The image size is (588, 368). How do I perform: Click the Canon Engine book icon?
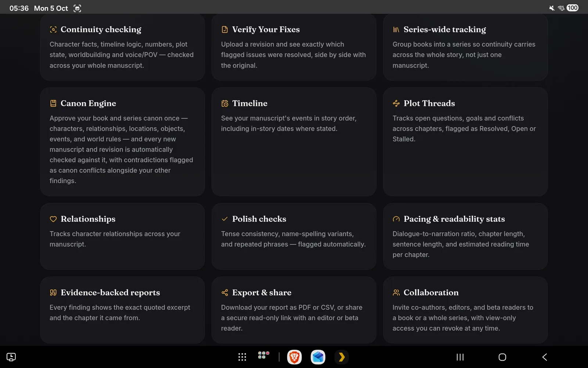pos(53,103)
